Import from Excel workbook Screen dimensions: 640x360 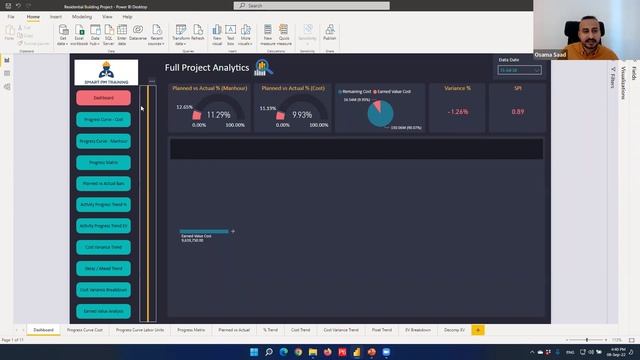[79, 35]
